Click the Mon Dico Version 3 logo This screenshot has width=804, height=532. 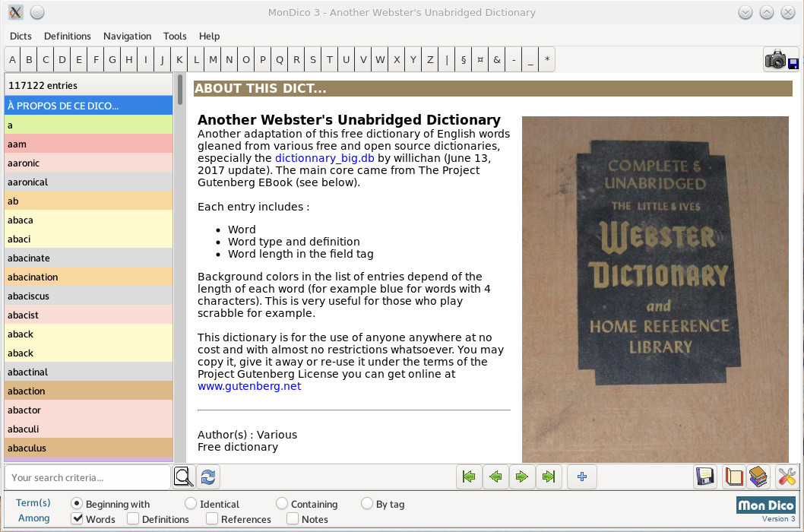coord(766,509)
